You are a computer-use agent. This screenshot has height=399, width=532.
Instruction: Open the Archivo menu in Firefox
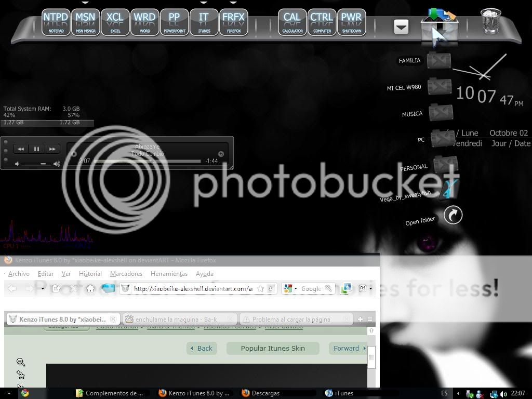pos(19,274)
